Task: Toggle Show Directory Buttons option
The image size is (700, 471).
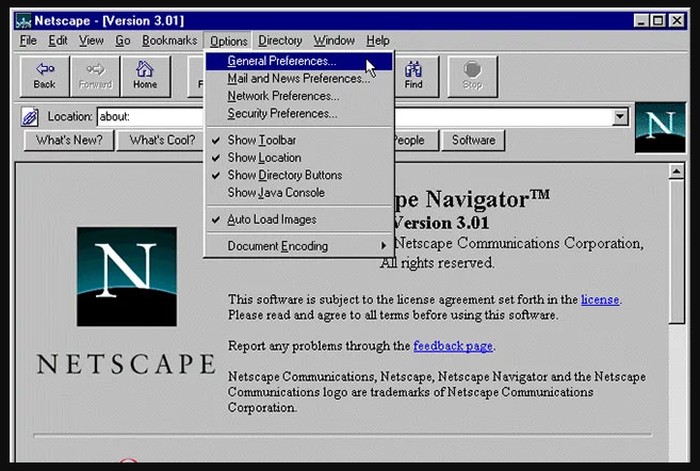Action: (299, 175)
